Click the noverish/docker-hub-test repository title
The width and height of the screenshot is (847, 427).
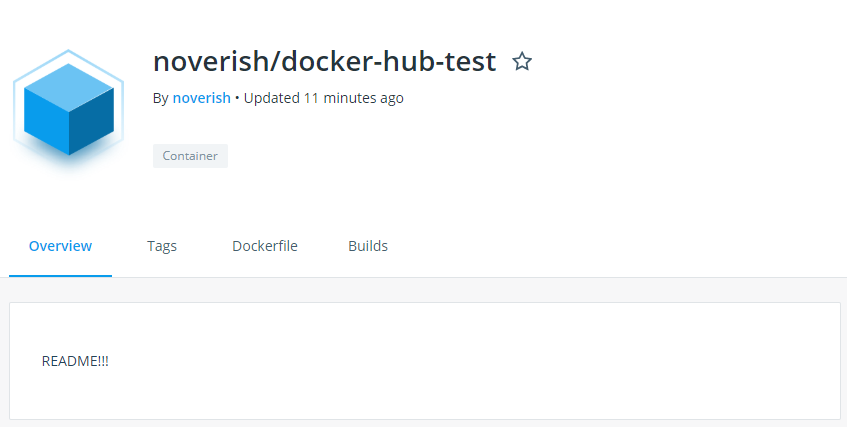[324, 62]
